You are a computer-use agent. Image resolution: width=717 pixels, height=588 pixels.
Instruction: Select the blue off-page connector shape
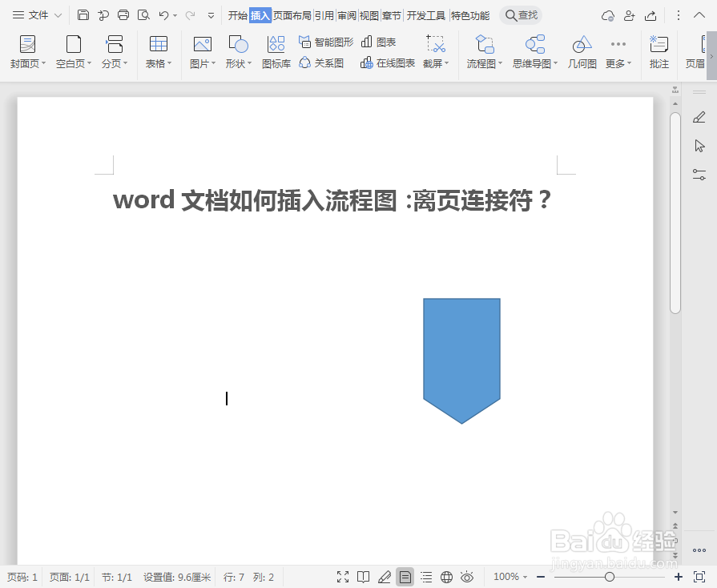pyautogui.click(x=461, y=360)
